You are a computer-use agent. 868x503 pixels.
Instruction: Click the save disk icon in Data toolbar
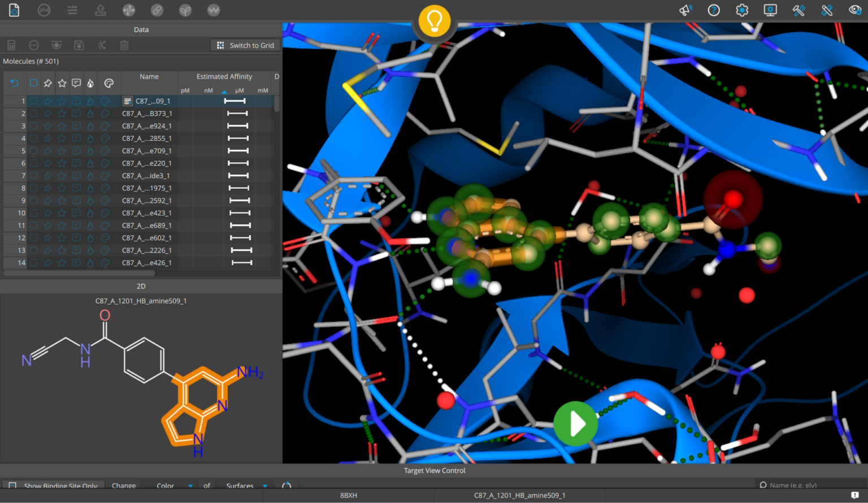click(x=79, y=45)
